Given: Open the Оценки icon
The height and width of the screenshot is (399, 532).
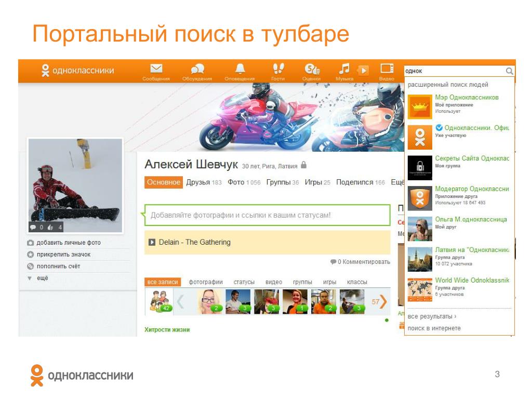Looking at the screenshot, I should coord(312,69).
